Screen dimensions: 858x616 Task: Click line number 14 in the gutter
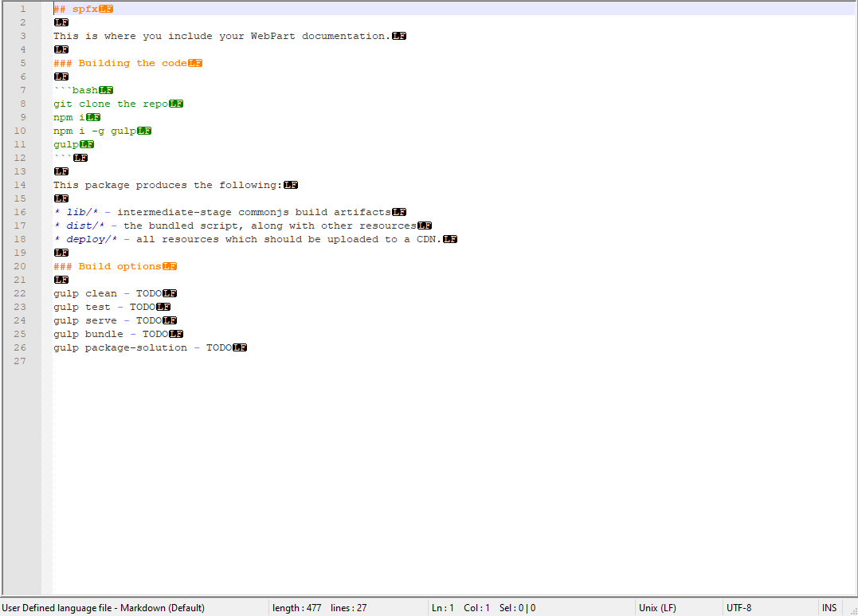(20, 185)
